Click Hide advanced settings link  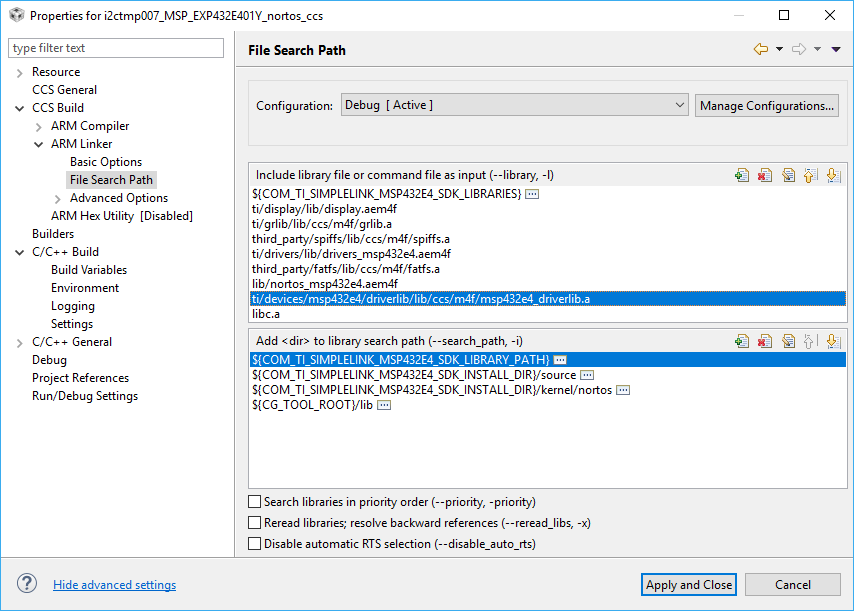point(114,585)
